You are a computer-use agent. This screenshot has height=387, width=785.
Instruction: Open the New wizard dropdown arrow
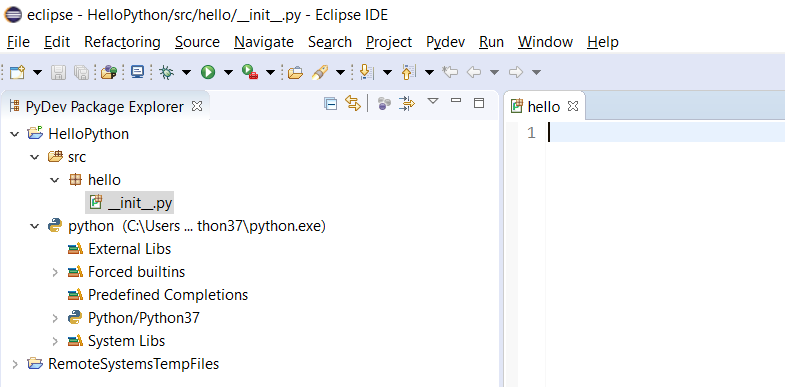tap(38, 73)
